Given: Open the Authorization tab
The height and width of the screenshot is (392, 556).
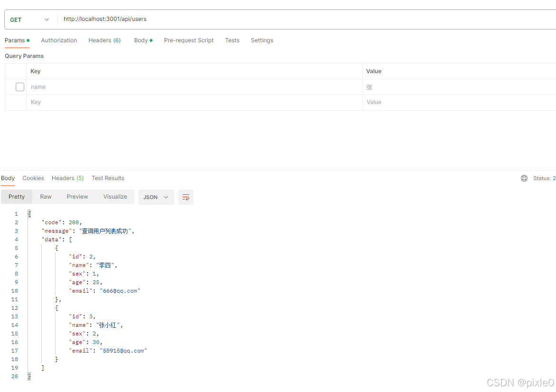Looking at the screenshot, I should click(59, 40).
